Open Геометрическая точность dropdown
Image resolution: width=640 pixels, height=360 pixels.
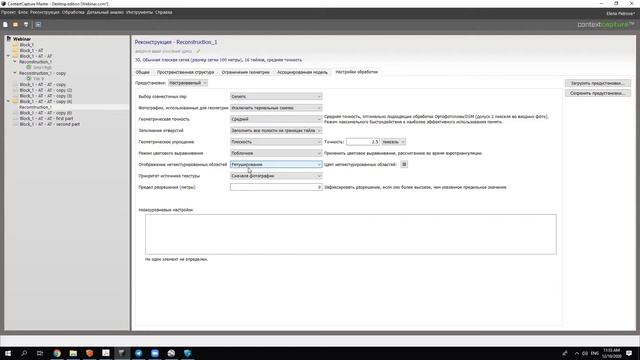[276, 119]
